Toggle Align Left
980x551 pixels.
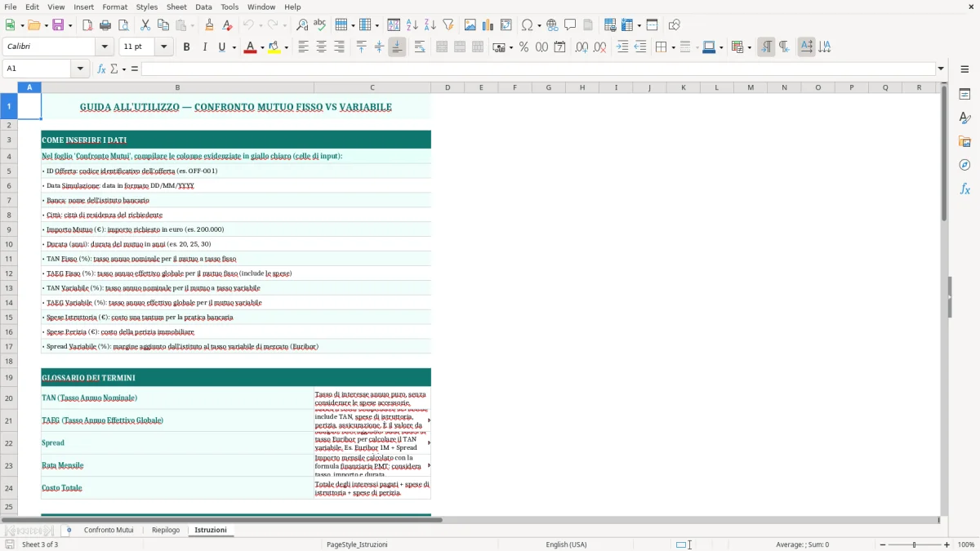(x=303, y=47)
